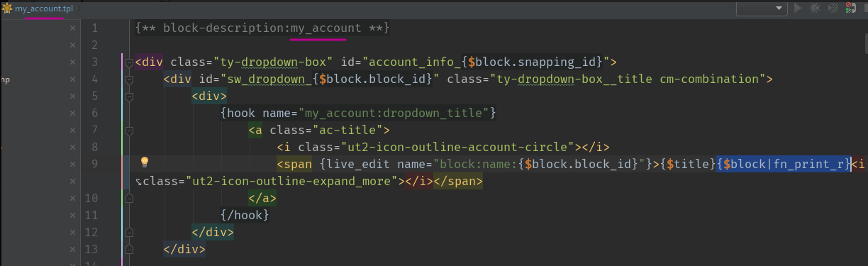Click the X mark beside line 1
Screen dimensions: 868x266
click(72, 28)
